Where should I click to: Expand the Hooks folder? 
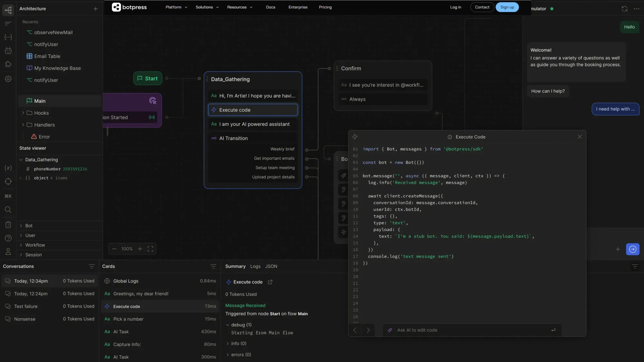click(x=23, y=113)
